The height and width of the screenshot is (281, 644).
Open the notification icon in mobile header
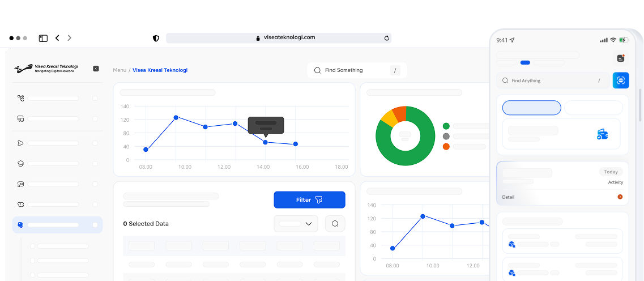click(621, 58)
